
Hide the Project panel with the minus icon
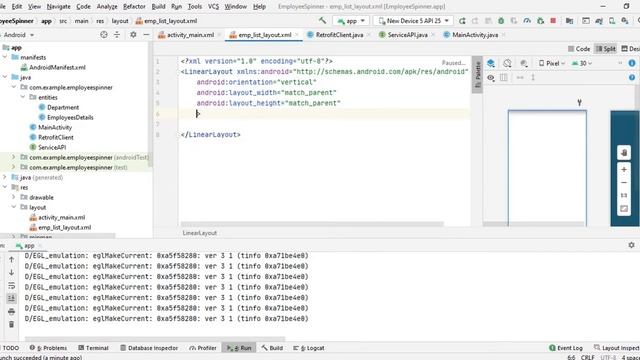pyautogui.click(x=146, y=35)
